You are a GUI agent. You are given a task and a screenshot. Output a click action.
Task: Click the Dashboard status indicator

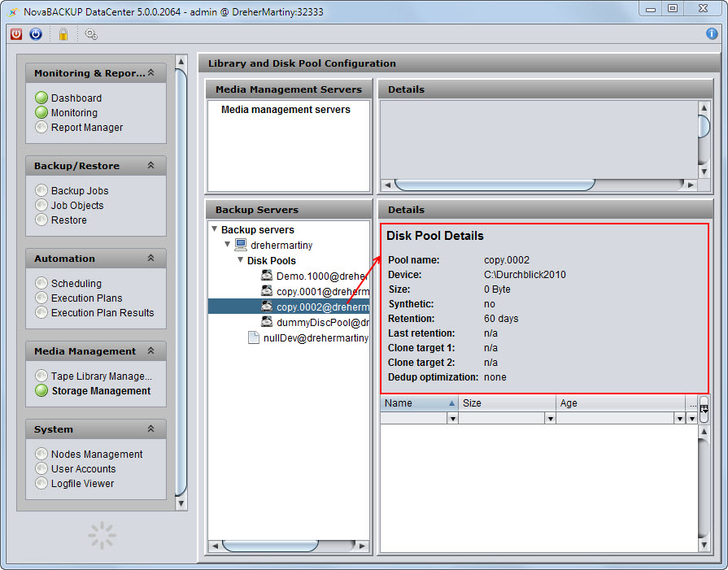(x=41, y=98)
